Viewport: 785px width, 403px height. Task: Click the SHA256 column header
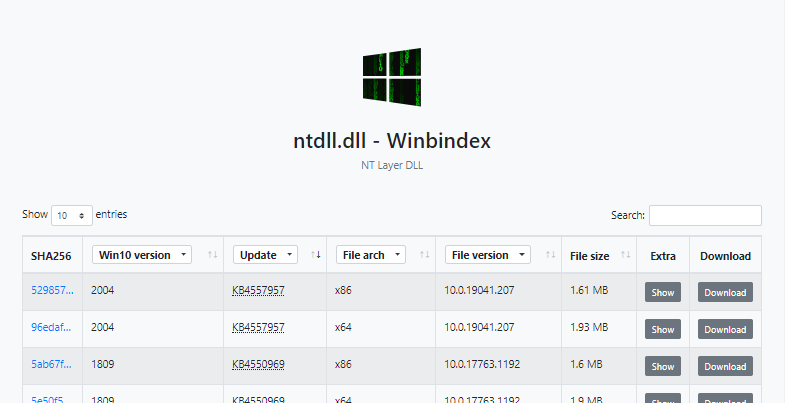point(51,256)
